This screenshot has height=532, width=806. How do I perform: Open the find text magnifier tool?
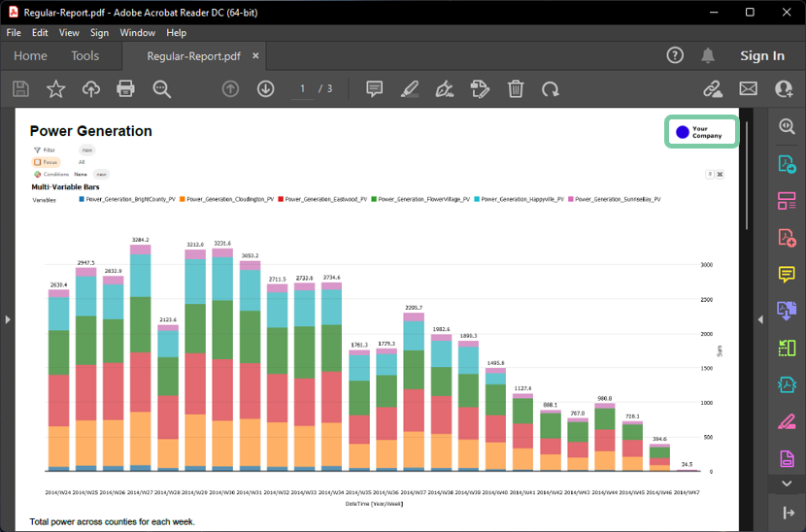click(161, 89)
